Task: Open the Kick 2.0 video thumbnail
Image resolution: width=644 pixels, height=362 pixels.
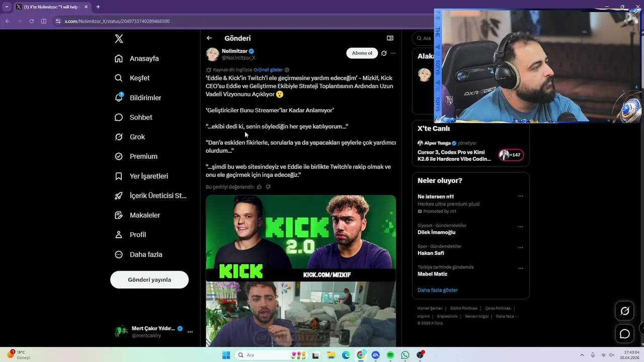Action: [x=301, y=270]
